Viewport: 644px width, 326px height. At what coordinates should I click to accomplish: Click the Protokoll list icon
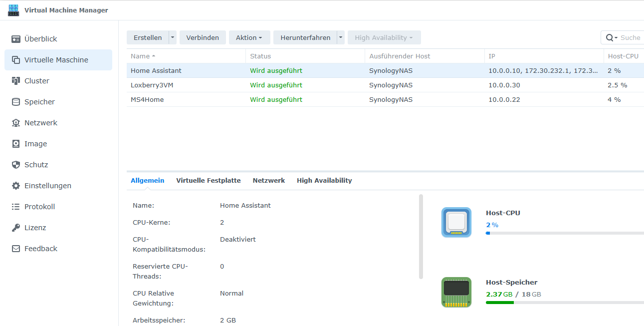click(16, 207)
